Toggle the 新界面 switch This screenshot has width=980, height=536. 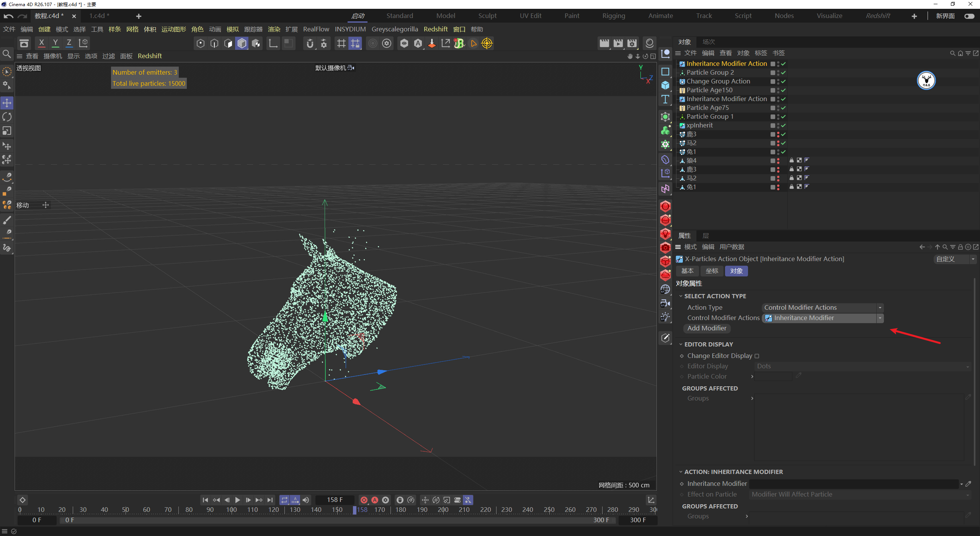click(x=969, y=16)
